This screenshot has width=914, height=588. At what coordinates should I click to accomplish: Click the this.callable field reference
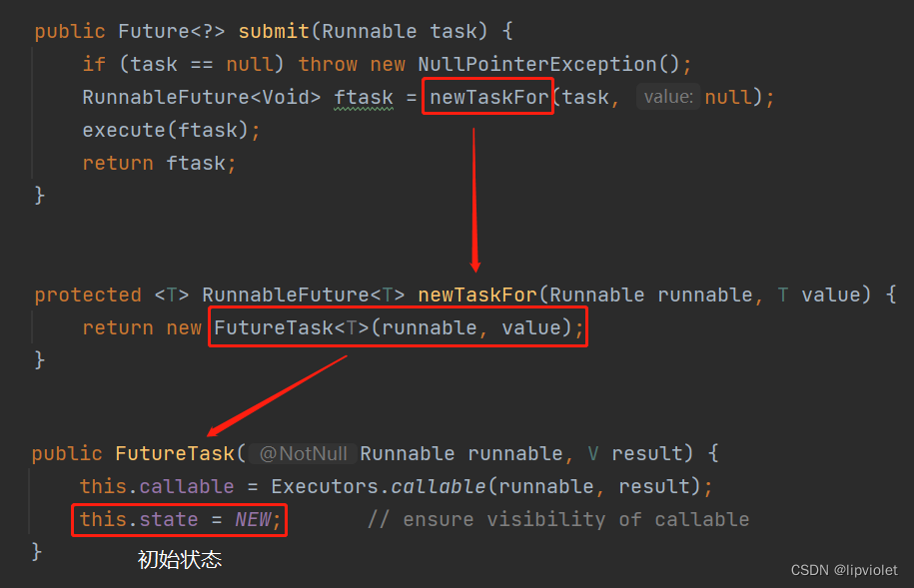point(157,486)
